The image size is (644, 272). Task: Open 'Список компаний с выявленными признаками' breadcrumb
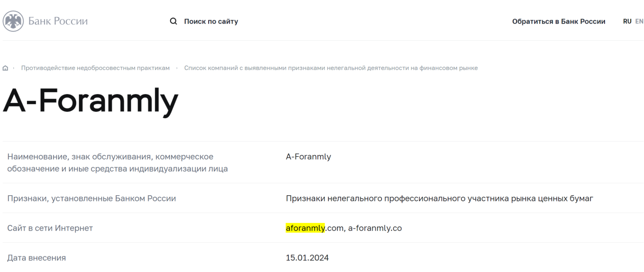coord(331,68)
